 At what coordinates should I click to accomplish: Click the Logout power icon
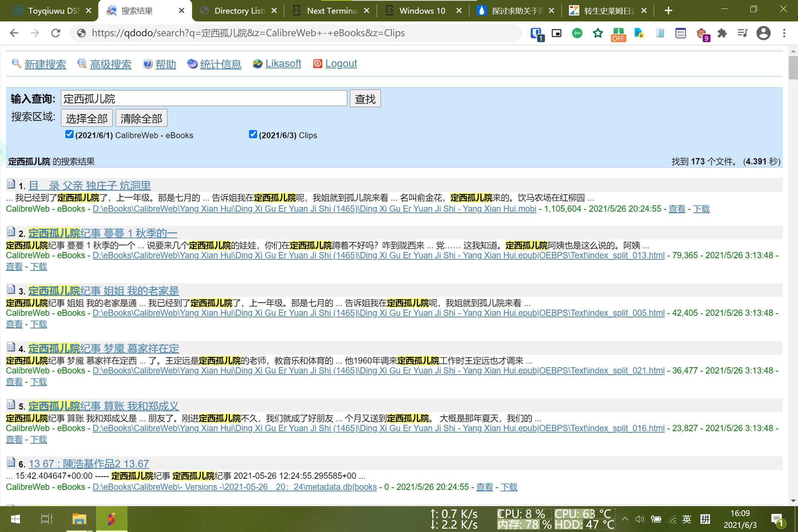coord(317,64)
